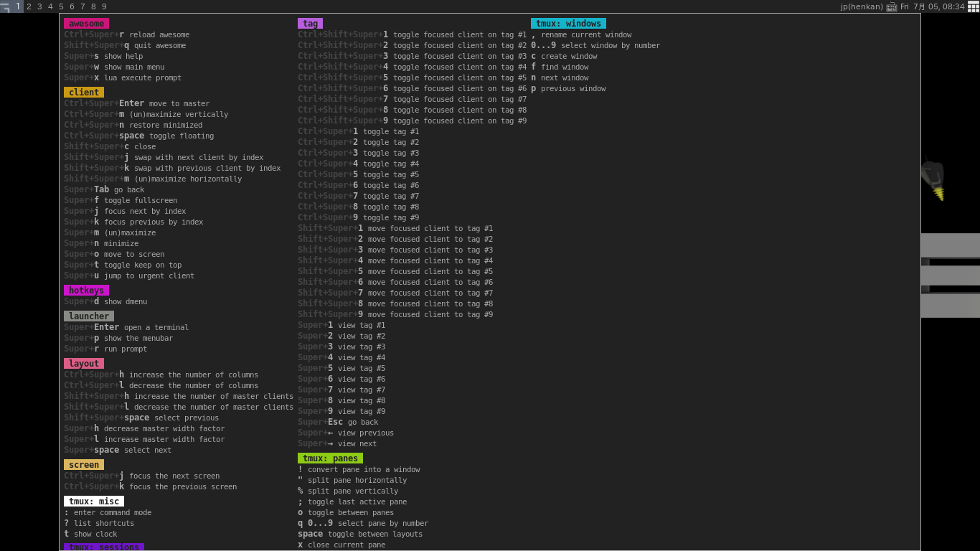Viewport: 980px width, 551px height.
Task: Click the 'lua execute prompt' shortcut line
Action: coord(123,77)
